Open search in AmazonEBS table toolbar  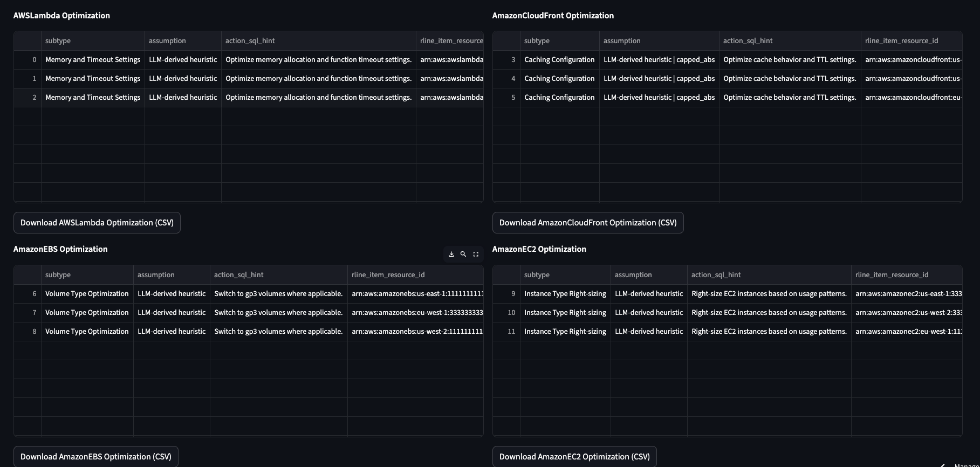[x=463, y=254]
